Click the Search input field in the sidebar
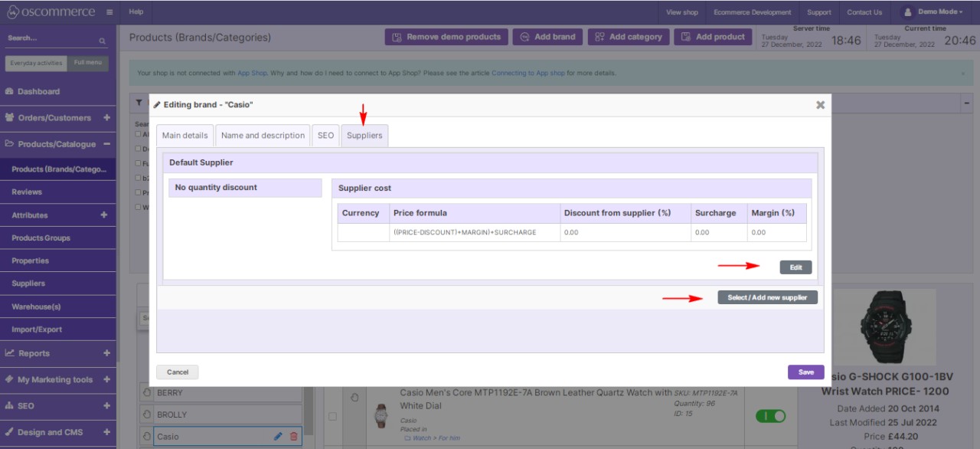 (50, 38)
